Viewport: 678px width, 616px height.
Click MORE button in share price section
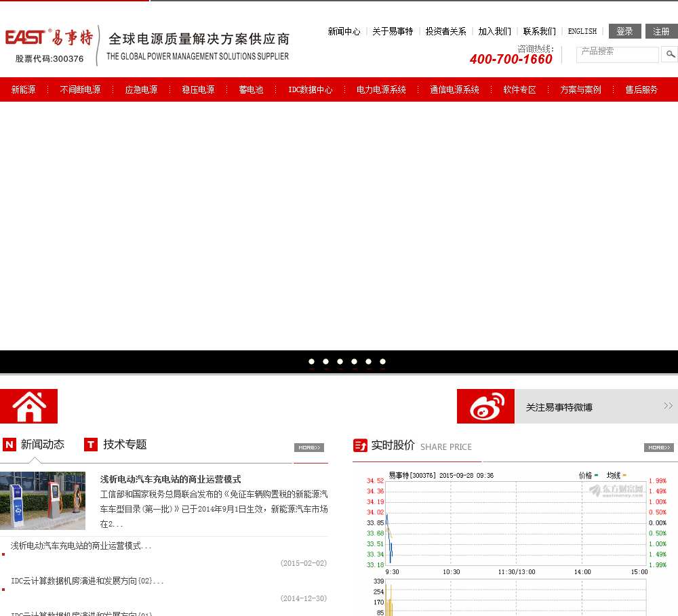(x=658, y=447)
